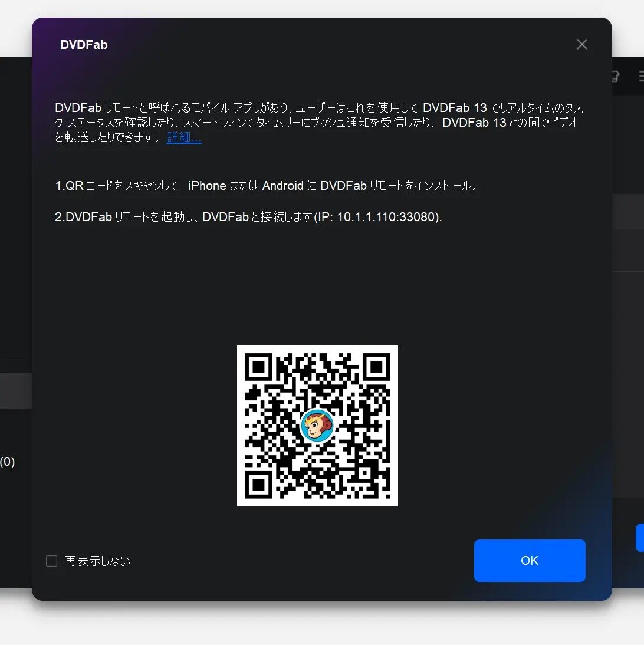Click the QR code's top-right finder square
This screenshot has width=644, height=645.
point(377,367)
